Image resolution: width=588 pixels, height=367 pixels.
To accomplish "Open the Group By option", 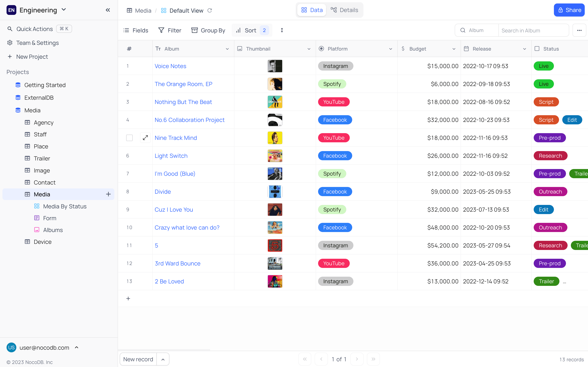I will [x=208, y=30].
